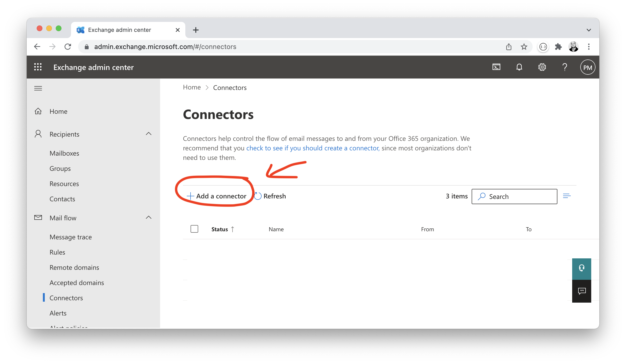The height and width of the screenshot is (364, 626).
Task: Collapse the Mail flow section
Action: tap(149, 218)
